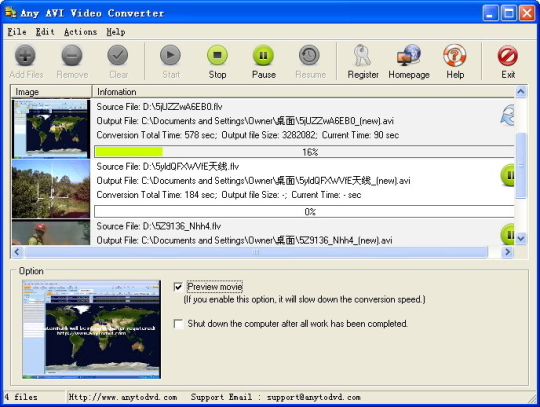Image resolution: width=540 pixels, height=407 pixels.
Task: Click the Conversion Total Time: 184 sec line
Action: [x=229, y=195]
